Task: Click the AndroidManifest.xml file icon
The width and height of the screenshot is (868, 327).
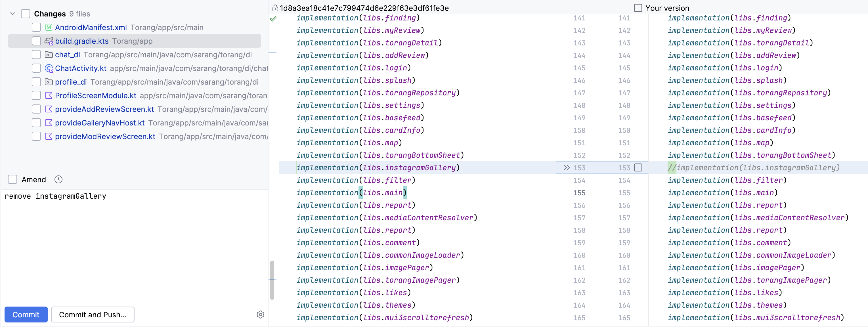Action: point(49,27)
